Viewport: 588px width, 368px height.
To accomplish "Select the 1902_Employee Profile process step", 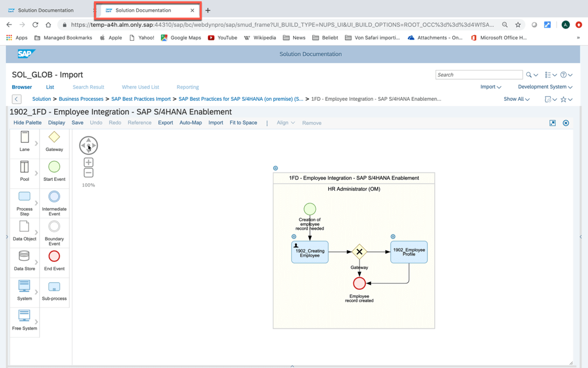I will tap(409, 252).
